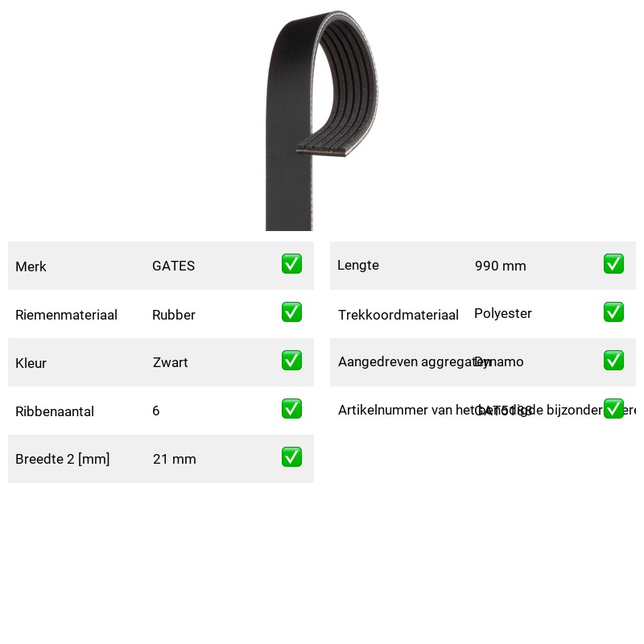
Task: Click the Trekkoordmateriaal label
Action: tap(398, 315)
